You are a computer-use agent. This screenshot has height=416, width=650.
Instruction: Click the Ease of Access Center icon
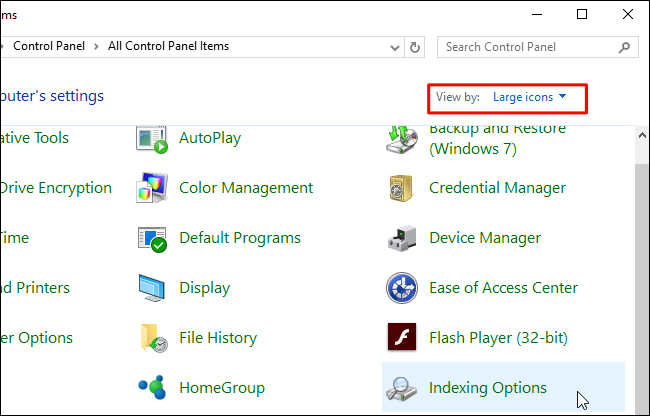pos(401,288)
